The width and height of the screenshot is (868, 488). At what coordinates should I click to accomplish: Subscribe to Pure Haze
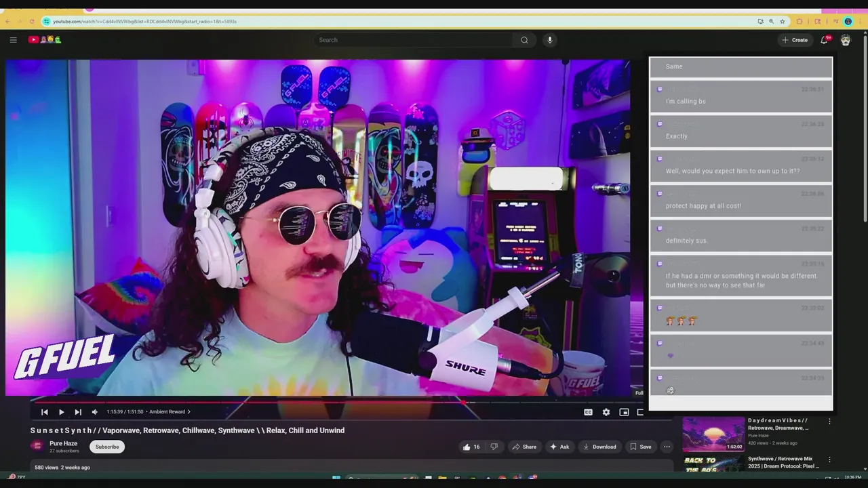[x=107, y=447]
